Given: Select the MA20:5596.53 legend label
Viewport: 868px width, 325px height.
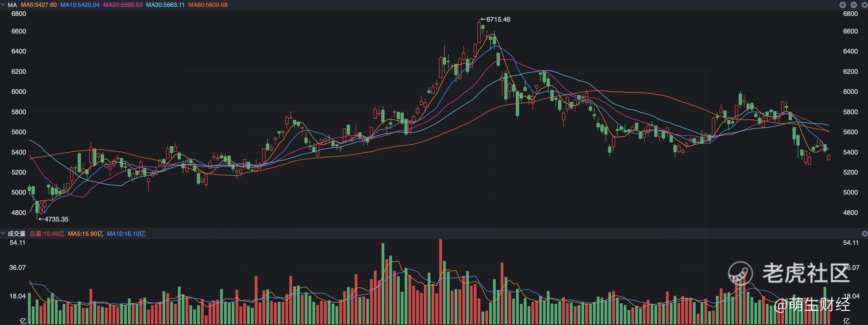Looking at the screenshot, I should 123,5.
